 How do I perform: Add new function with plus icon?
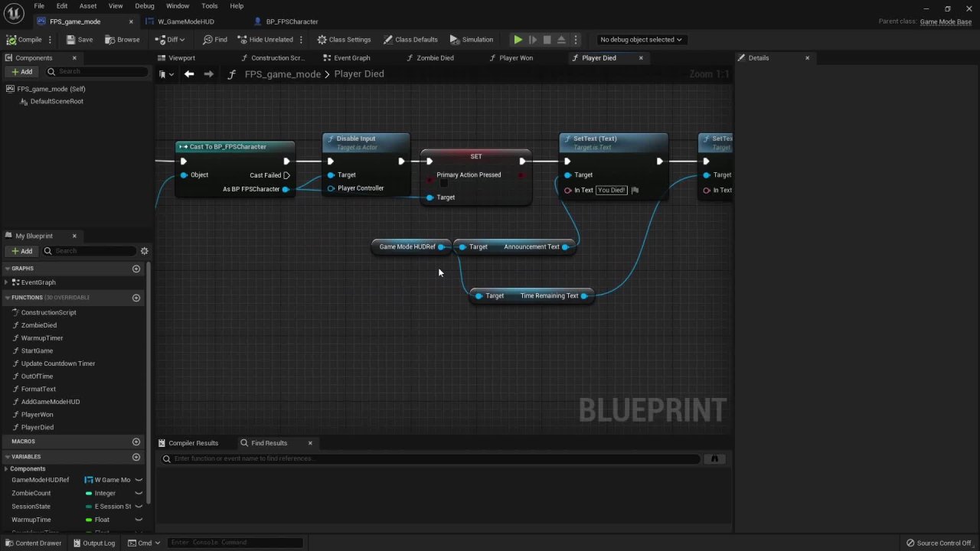pyautogui.click(x=136, y=298)
